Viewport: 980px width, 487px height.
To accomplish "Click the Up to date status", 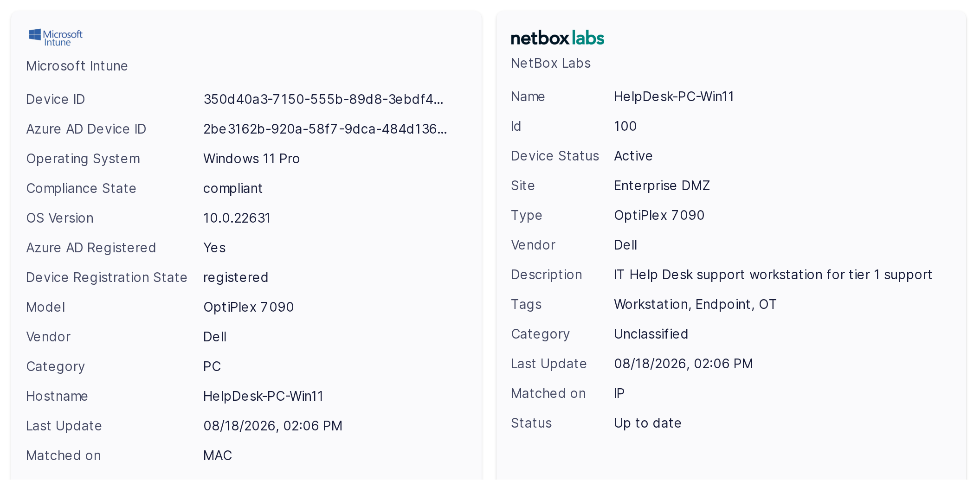I will click(x=648, y=423).
